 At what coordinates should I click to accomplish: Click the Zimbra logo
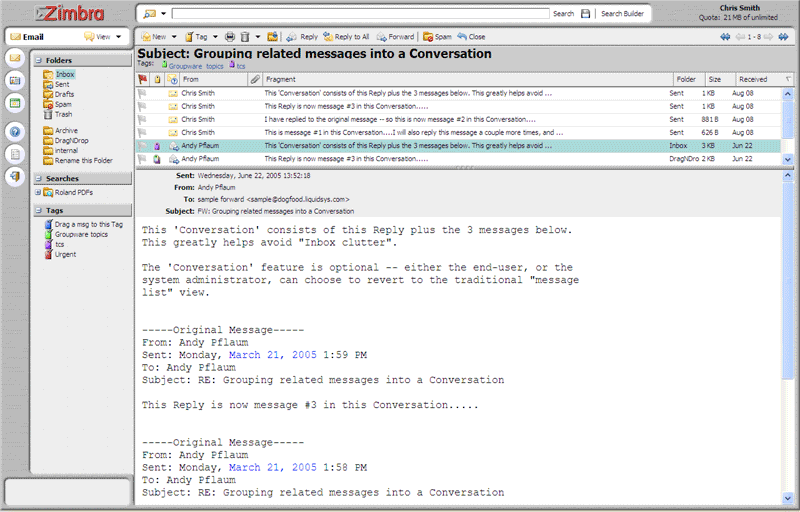69,13
